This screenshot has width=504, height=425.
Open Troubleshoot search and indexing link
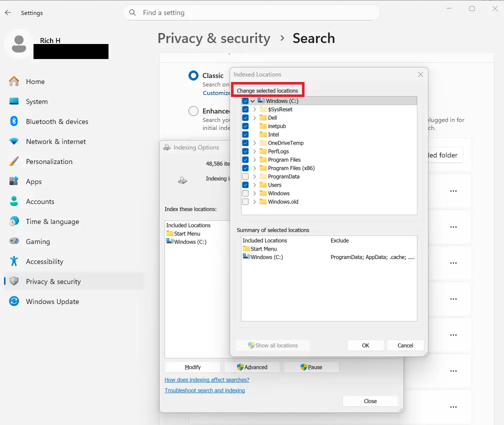[x=204, y=390]
